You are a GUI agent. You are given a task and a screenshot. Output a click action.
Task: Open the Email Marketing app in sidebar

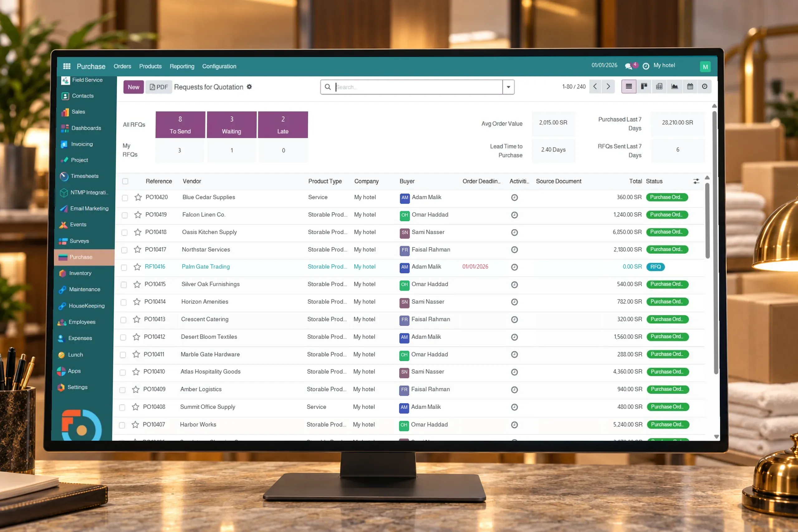pyautogui.click(x=89, y=208)
